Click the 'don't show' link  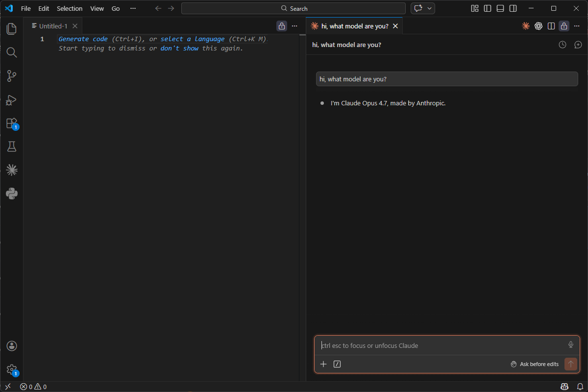[179, 48]
